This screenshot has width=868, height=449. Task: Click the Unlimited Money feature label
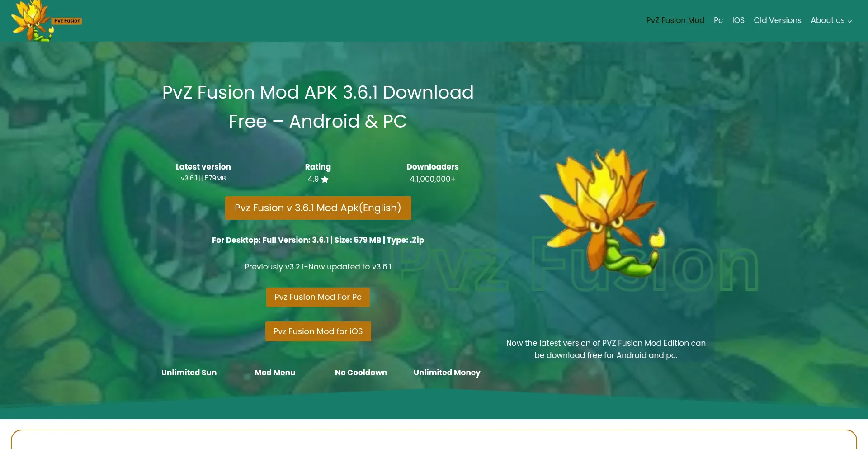coord(447,373)
